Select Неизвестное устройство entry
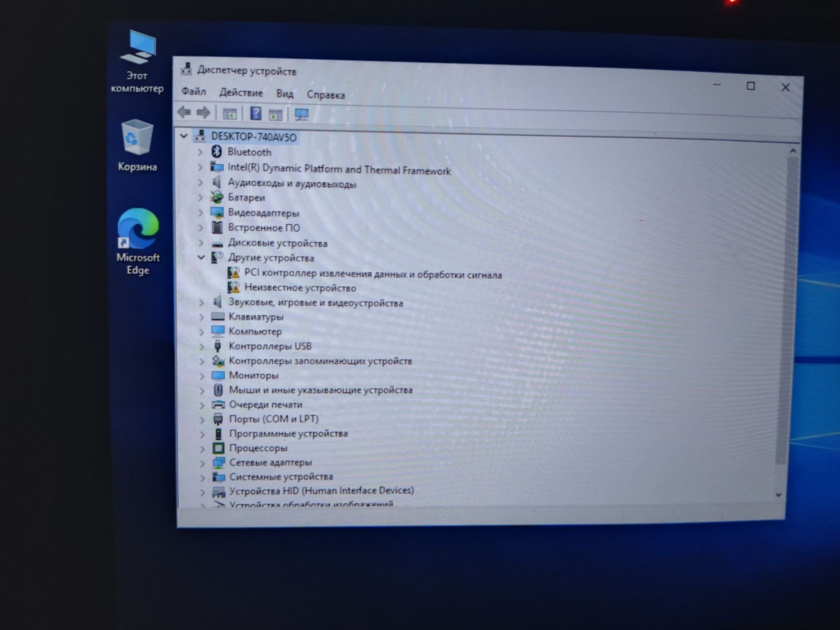 click(300, 288)
